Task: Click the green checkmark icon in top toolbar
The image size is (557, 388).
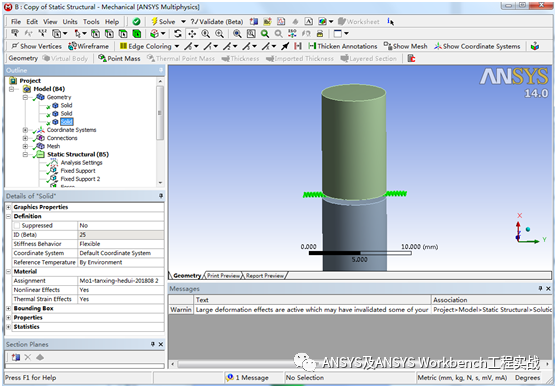Action: [136, 22]
